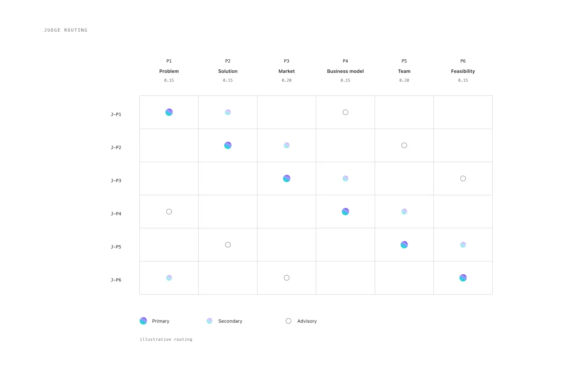Viewport: 588px width, 368px height.
Task: Click the 'Secondary' legend label
Action: 230,321
